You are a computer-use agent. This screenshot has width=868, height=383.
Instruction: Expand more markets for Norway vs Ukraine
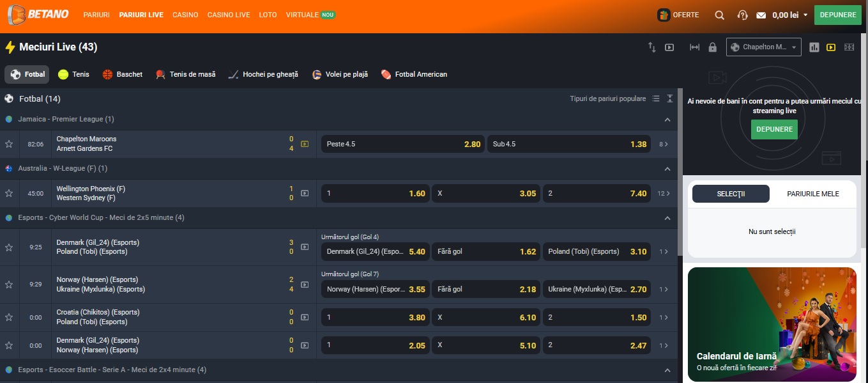coord(664,290)
